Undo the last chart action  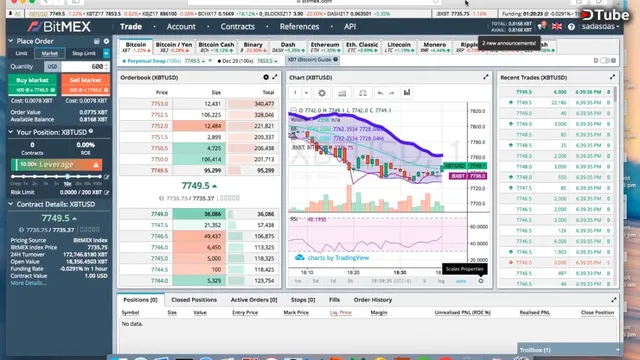click(380, 93)
